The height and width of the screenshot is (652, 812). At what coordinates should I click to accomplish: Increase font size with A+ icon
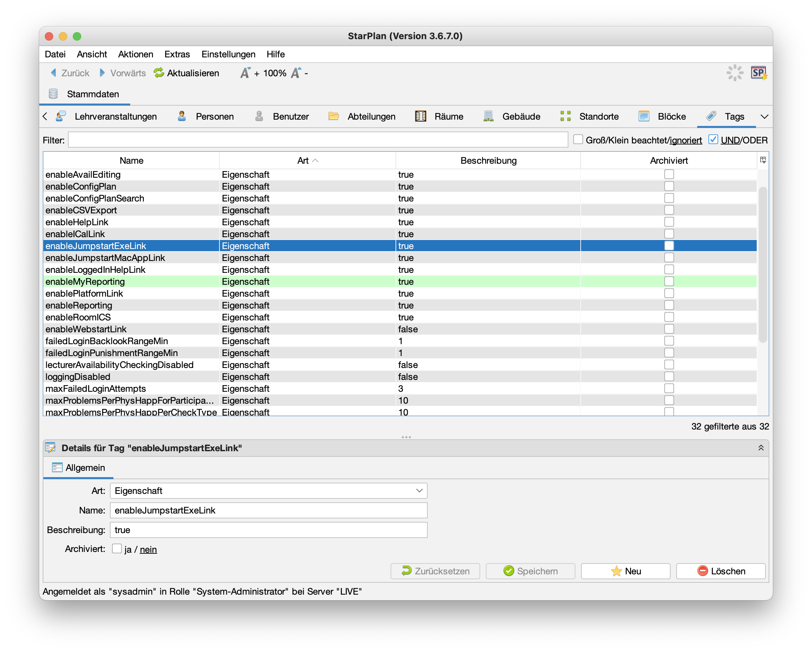pyautogui.click(x=246, y=73)
